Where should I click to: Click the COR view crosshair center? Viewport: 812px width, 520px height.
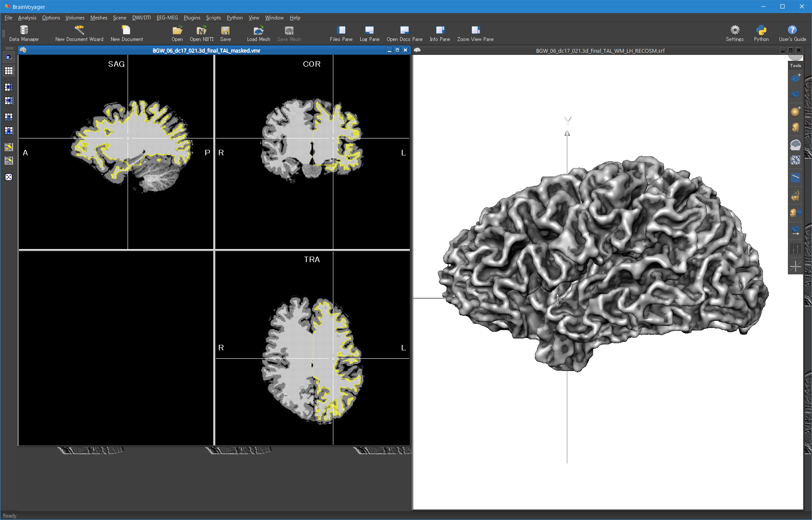click(x=333, y=138)
